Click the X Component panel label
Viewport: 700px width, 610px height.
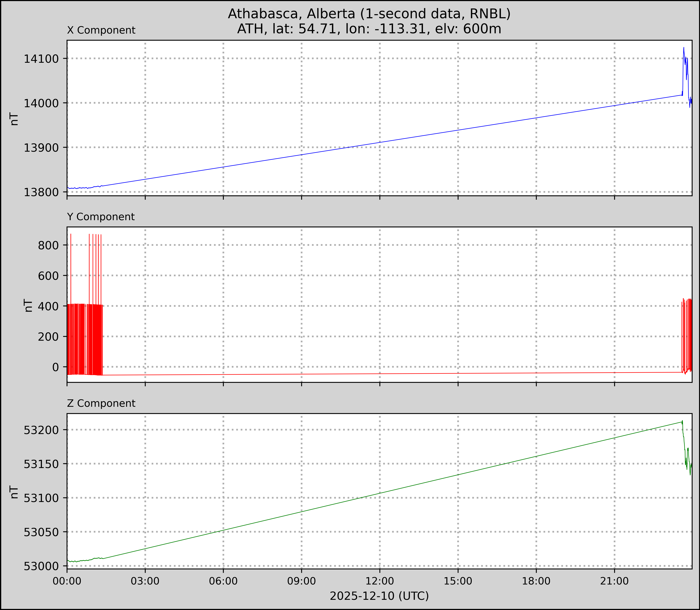101,30
